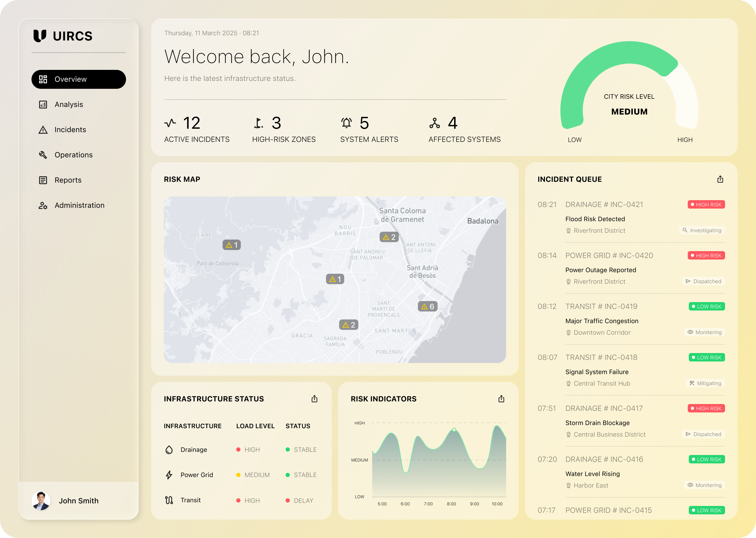Open the Operations section
Screen dimensions: 756x538
pyautogui.click(x=73, y=155)
